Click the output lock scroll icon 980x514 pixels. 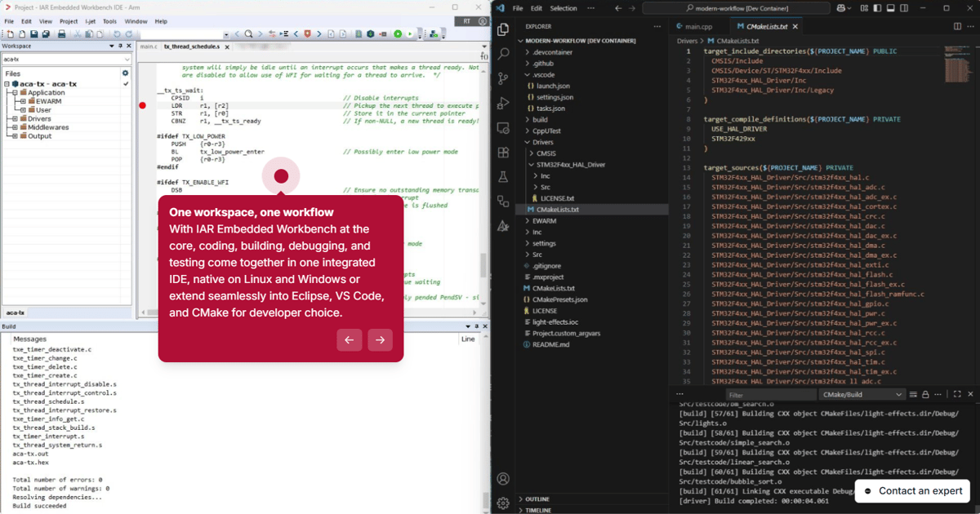[925, 394]
